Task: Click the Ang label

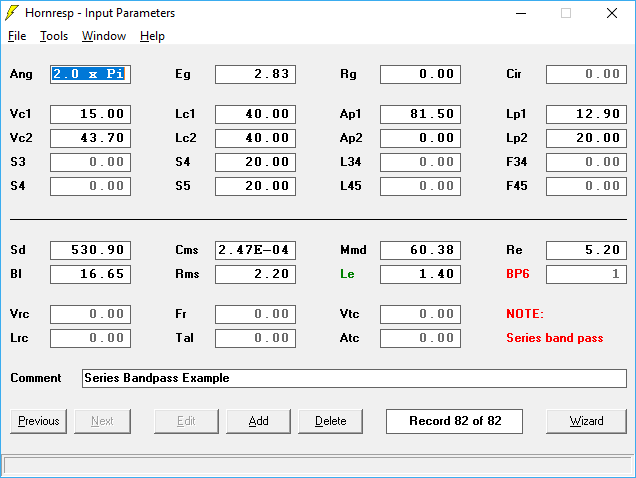Action: [x=21, y=74]
